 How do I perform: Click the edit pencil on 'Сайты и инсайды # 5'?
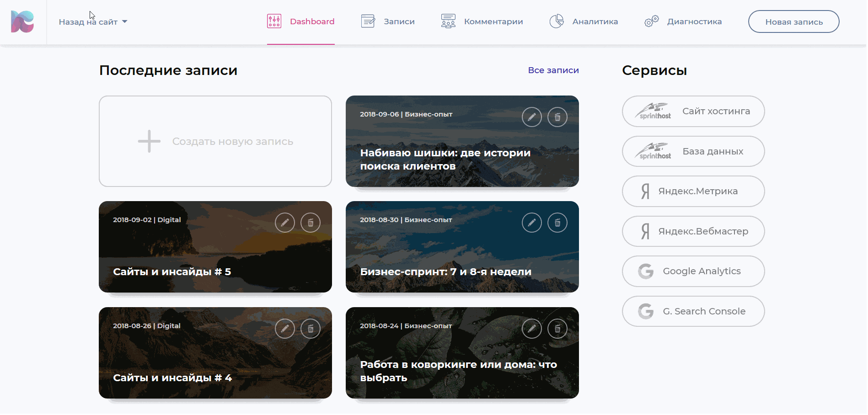click(x=284, y=223)
